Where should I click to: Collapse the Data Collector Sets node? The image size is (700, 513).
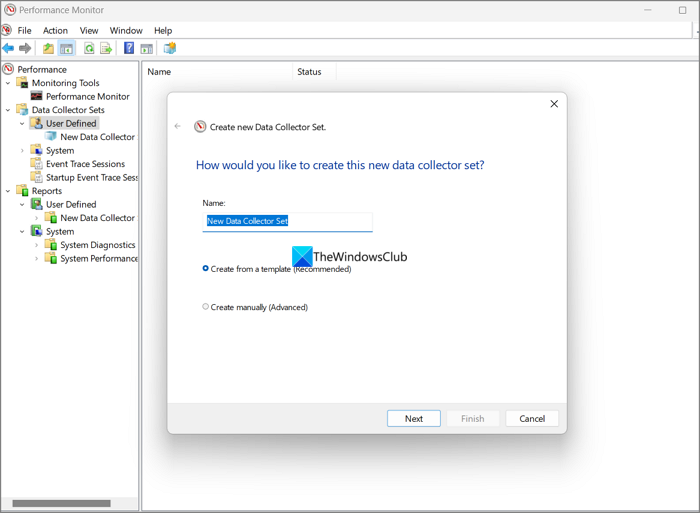[8, 110]
